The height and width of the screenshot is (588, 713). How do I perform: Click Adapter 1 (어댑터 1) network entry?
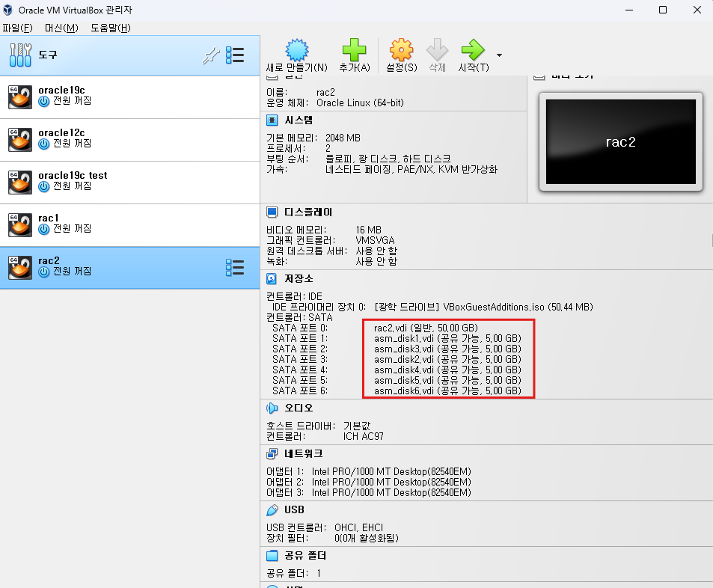click(x=369, y=471)
